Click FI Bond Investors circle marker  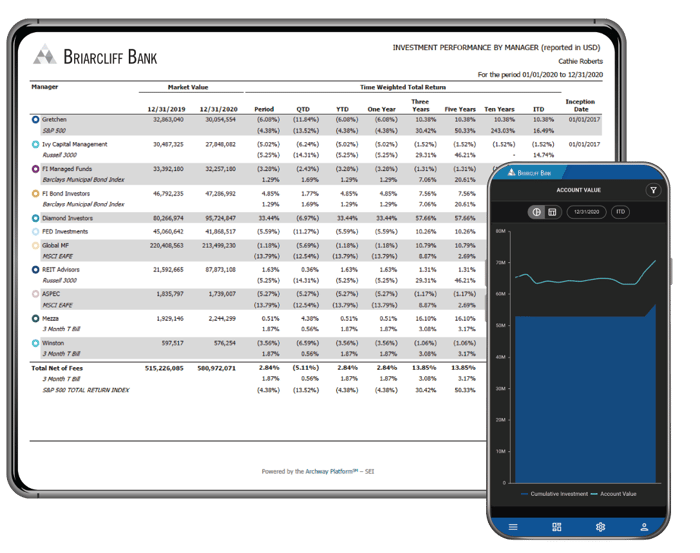pyautogui.click(x=36, y=194)
